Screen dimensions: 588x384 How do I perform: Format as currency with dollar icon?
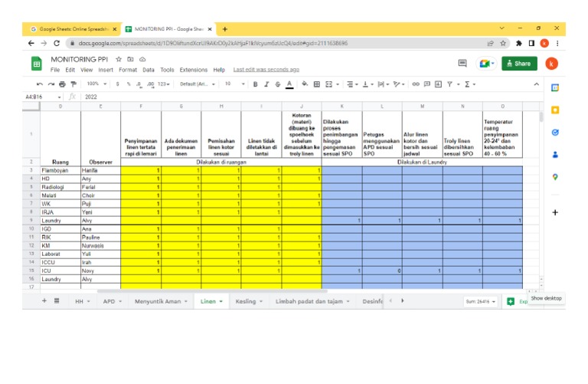tap(118, 84)
